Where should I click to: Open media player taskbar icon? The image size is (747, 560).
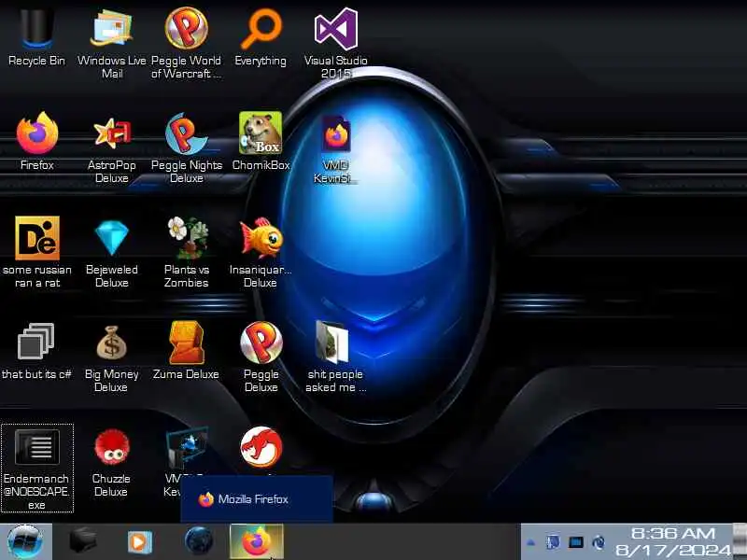coord(139,542)
